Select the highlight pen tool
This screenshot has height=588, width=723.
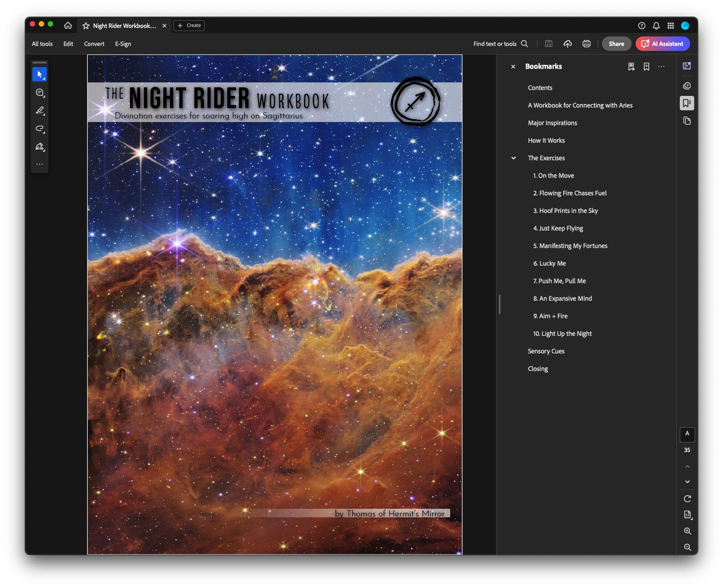click(x=40, y=111)
